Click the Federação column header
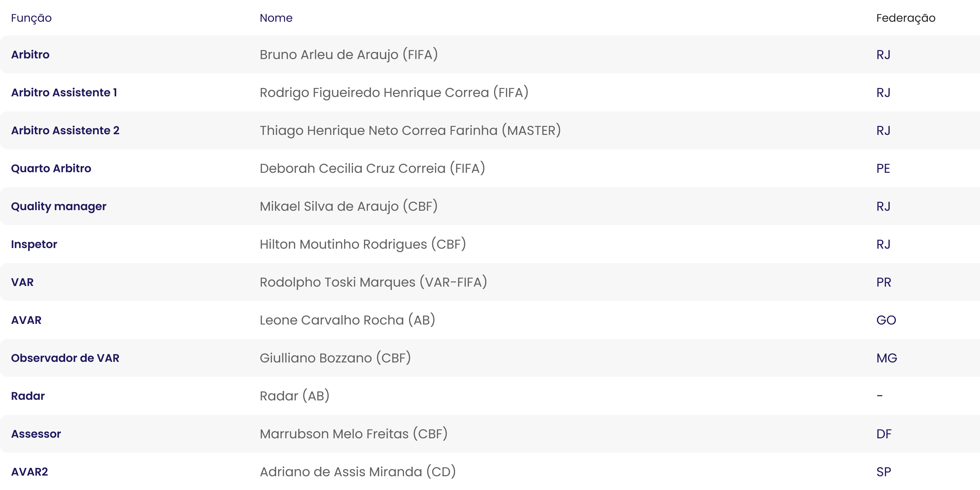980x490 pixels. (x=905, y=18)
